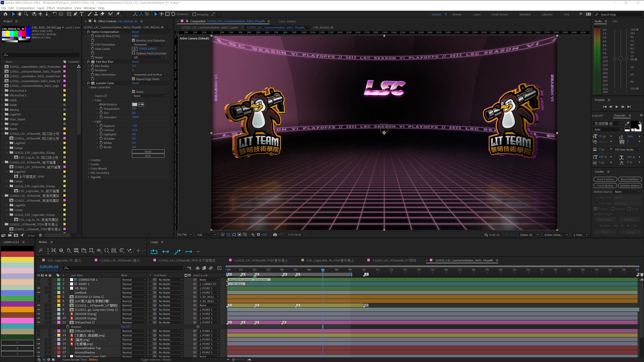
Task: Open the Composition menu
Action: click(x=25, y=8)
